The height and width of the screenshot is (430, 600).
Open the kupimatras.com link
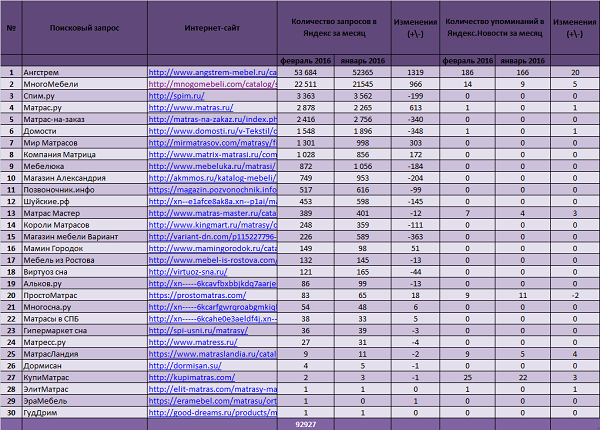[192, 378]
